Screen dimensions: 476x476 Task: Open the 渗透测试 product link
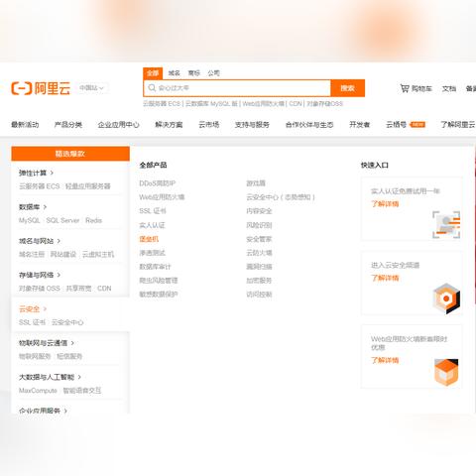[x=152, y=253]
